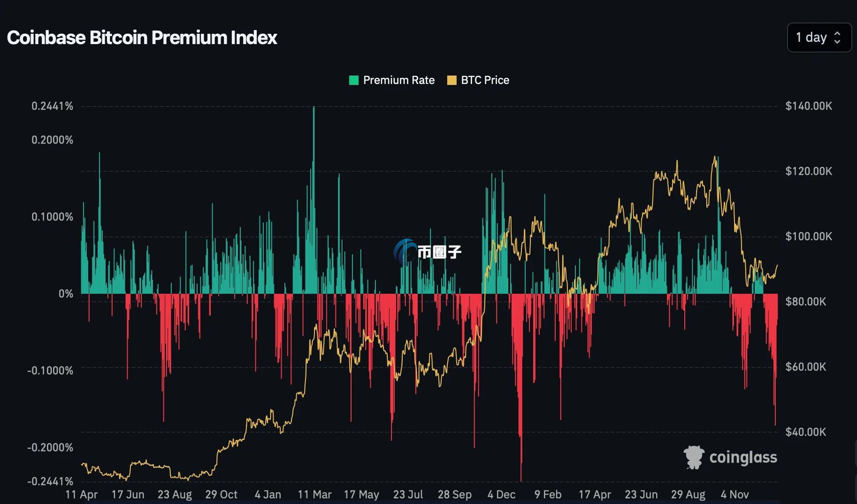Open the 1 day interval dropdown
Image resolution: width=857 pixels, height=504 pixels.
(x=819, y=38)
